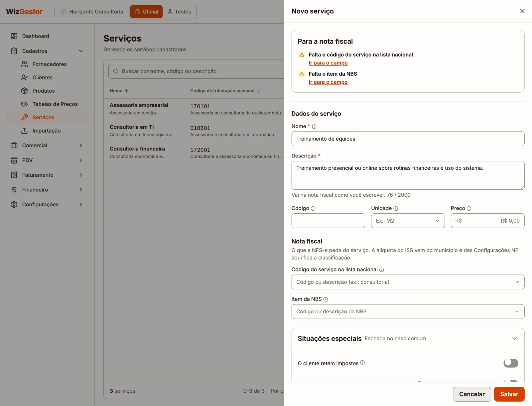This screenshot has height=406, width=532.
Task: Click the info icon beside Código label
Action: click(313, 209)
